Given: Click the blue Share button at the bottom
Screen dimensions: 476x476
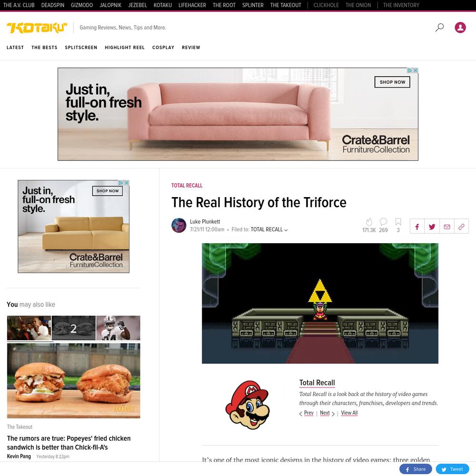Looking at the screenshot, I should coord(415,469).
